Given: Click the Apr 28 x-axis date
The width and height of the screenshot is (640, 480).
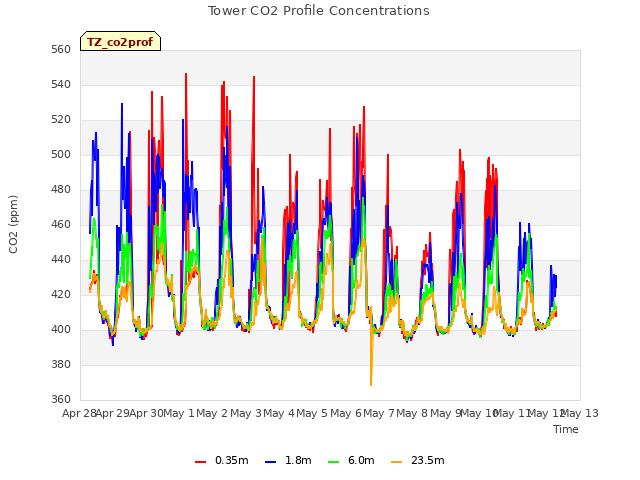Looking at the screenshot, I should (79, 414).
